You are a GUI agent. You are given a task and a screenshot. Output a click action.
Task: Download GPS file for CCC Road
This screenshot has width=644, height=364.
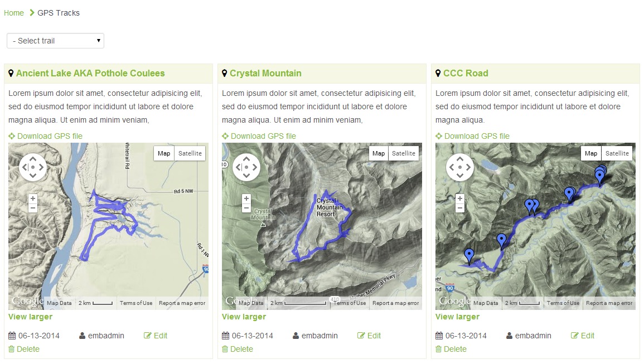click(477, 136)
